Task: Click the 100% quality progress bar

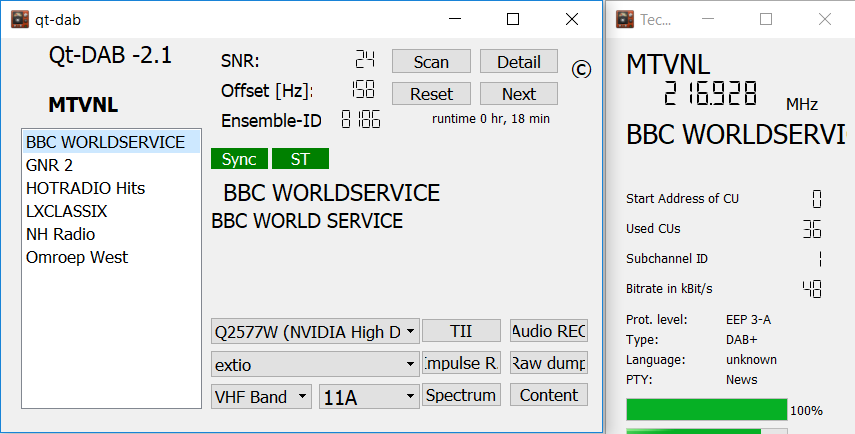Action: [707, 410]
